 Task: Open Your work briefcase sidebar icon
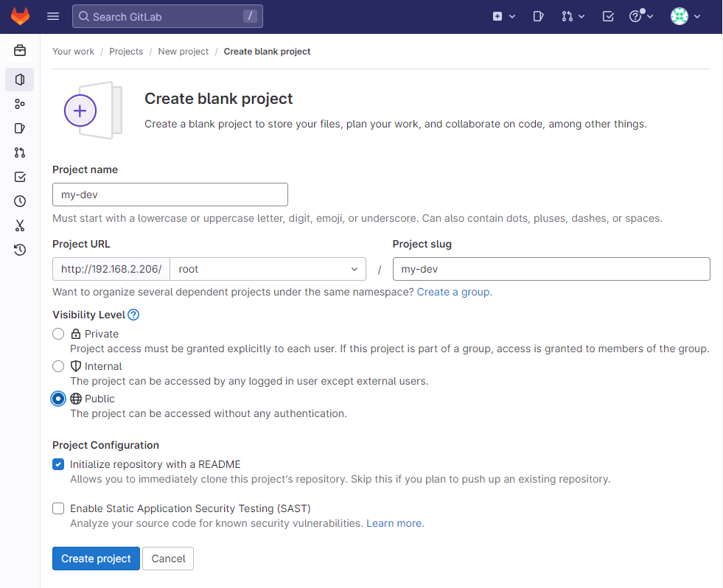click(20, 50)
